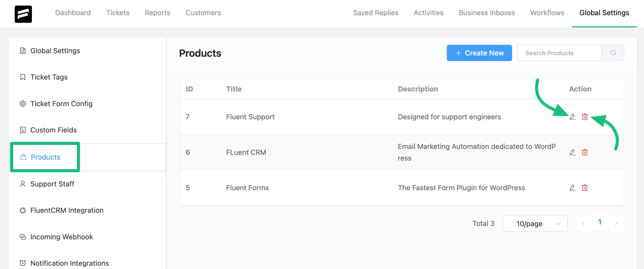Click the Action column header
The width and height of the screenshot is (644, 269).
click(580, 89)
